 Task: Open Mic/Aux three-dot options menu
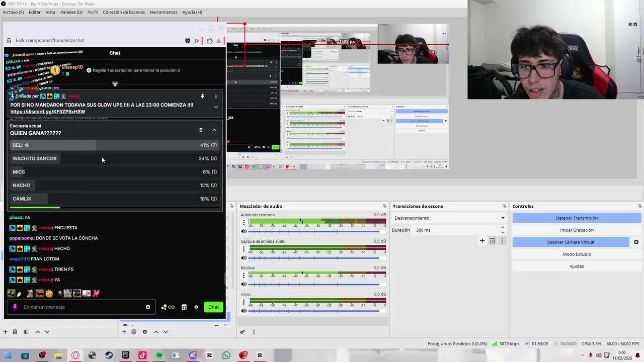coord(244,276)
